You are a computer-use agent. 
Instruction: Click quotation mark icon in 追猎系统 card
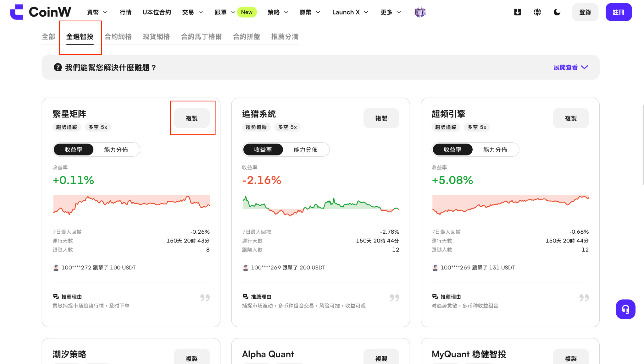(395, 297)
